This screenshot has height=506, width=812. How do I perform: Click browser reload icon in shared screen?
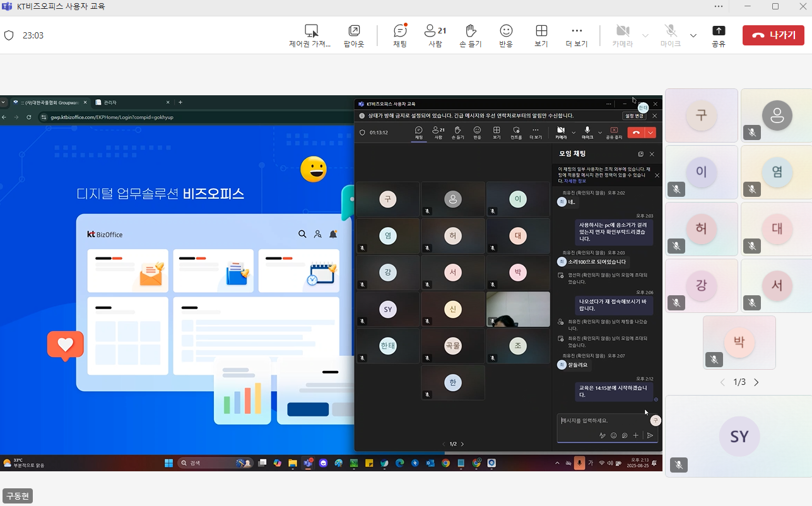(29, 117)
